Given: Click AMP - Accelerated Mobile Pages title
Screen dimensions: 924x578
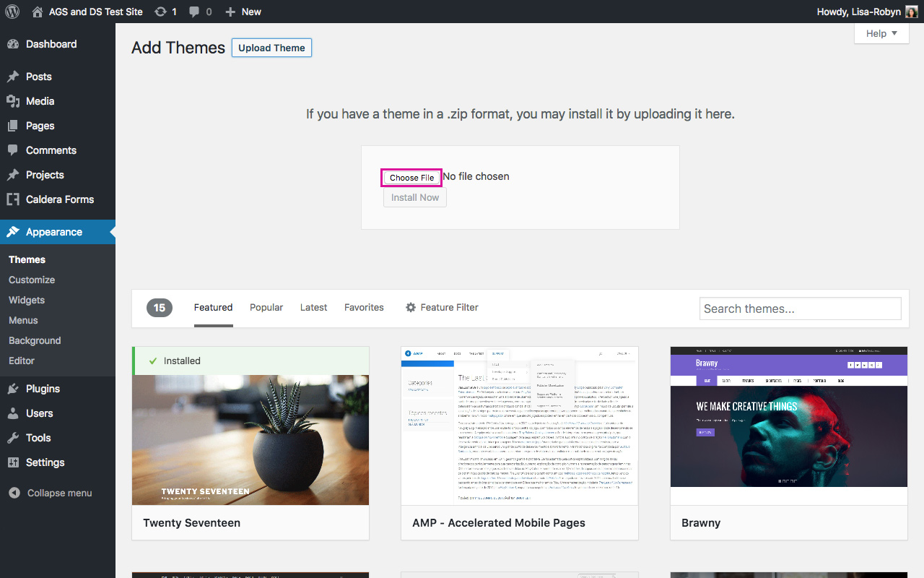Looking at the screenshot, I should [x=499, y=522].
